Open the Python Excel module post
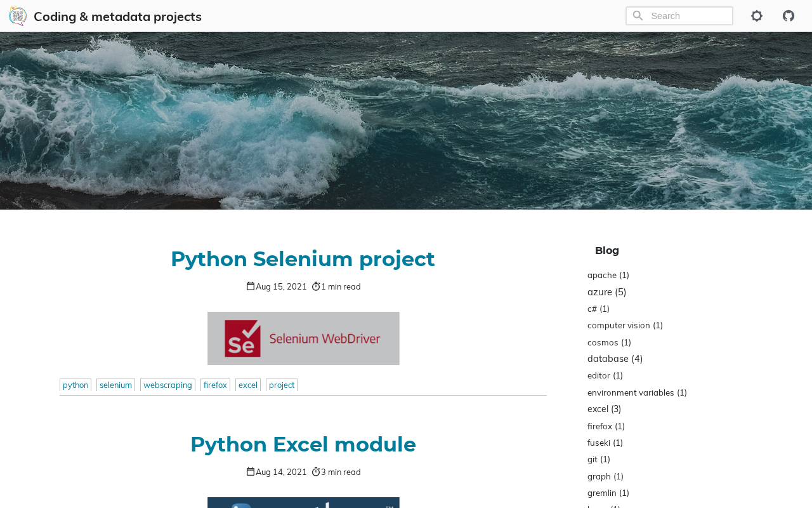 (303, 444)
